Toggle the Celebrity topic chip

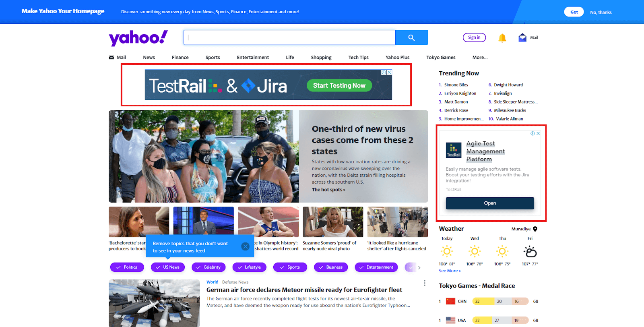coord(208,267)
